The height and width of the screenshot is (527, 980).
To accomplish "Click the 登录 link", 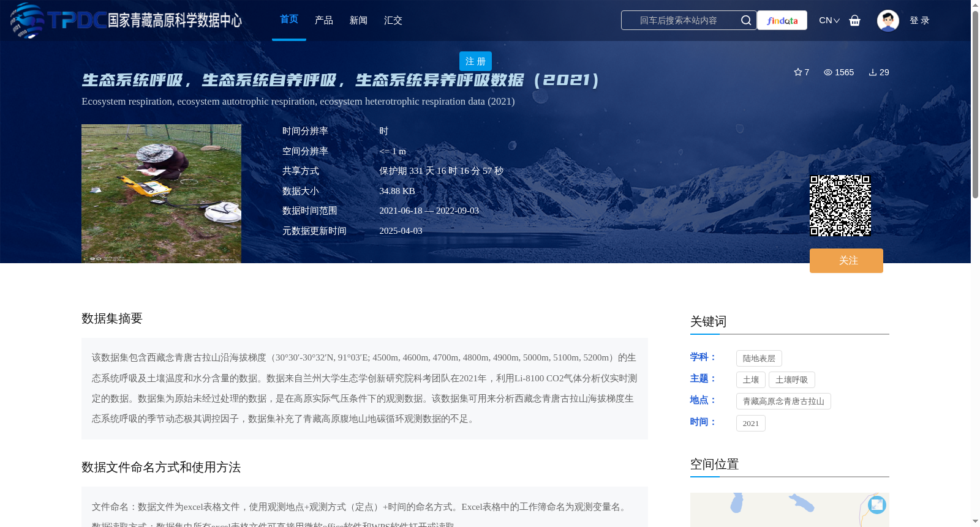I will [919, 20].
